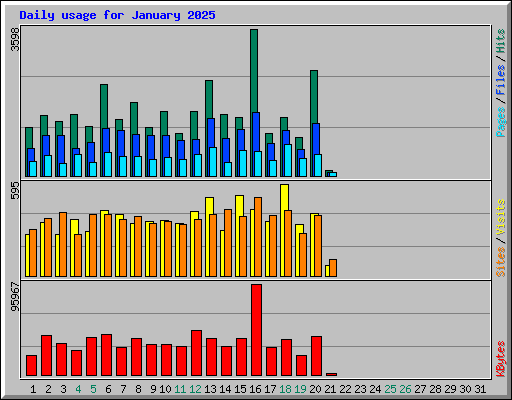
Task: Select the "Daily usage for January 2025" title
Action: point(117,15)
